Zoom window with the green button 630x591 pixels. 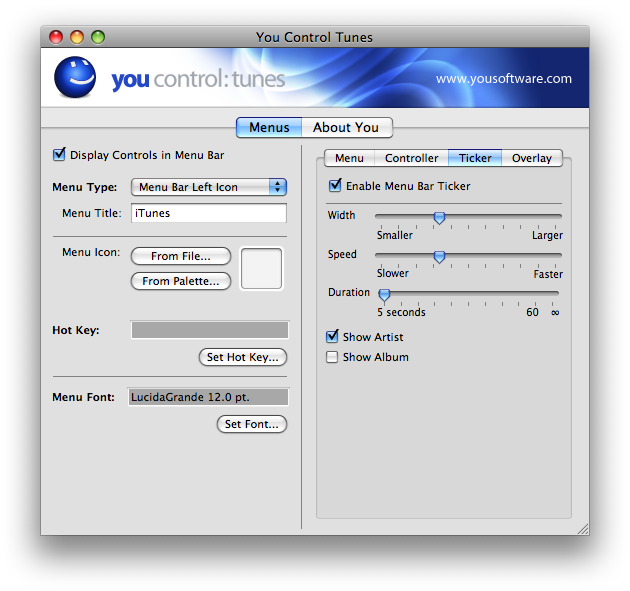[98, 37]
